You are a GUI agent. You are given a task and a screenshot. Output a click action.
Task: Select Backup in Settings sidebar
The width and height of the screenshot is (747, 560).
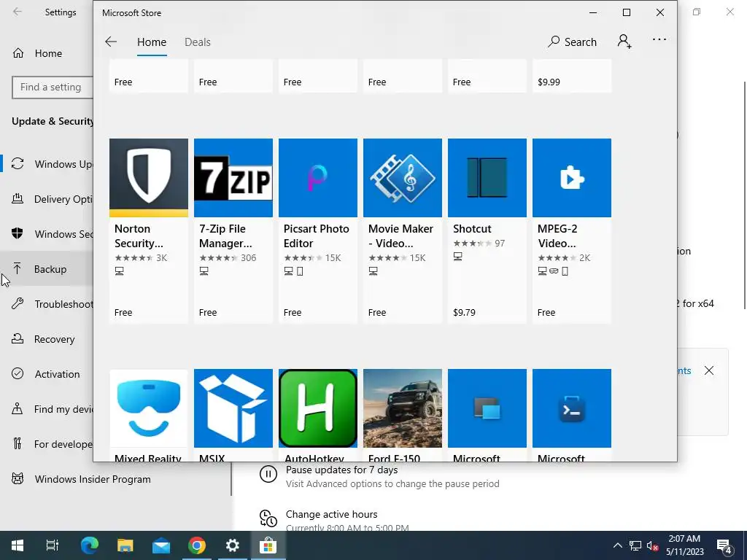tap(47, 269)
